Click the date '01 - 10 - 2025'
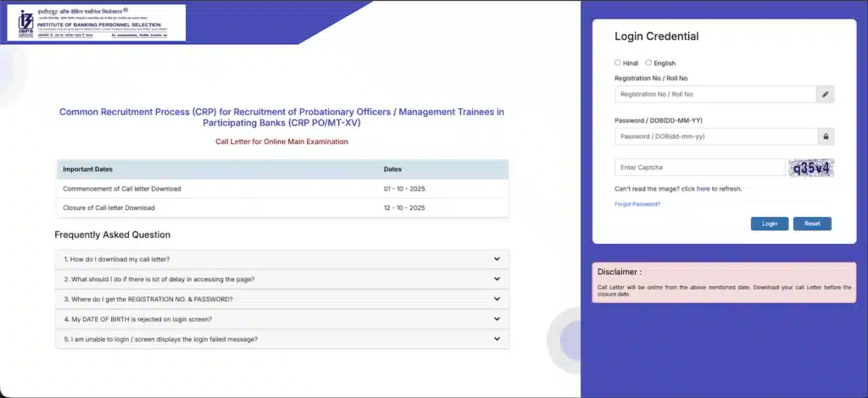 click(x=404, y=189)
